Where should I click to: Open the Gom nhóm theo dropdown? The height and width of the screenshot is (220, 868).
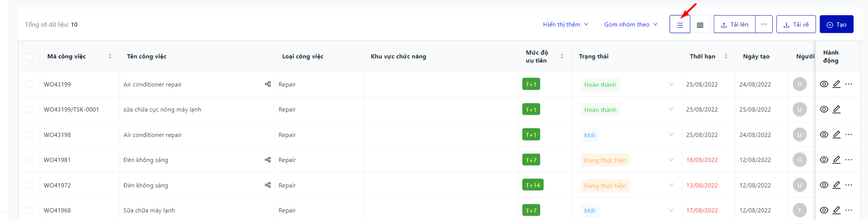[631, 25]
